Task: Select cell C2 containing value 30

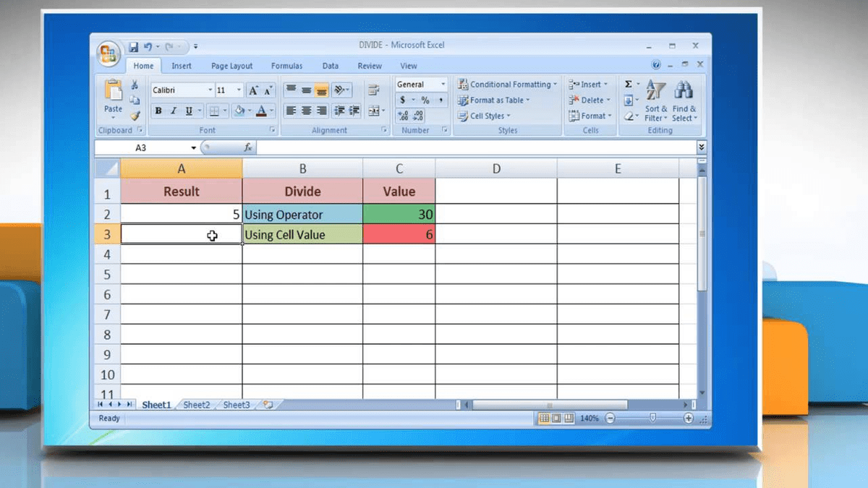Action: click(399, 215)
